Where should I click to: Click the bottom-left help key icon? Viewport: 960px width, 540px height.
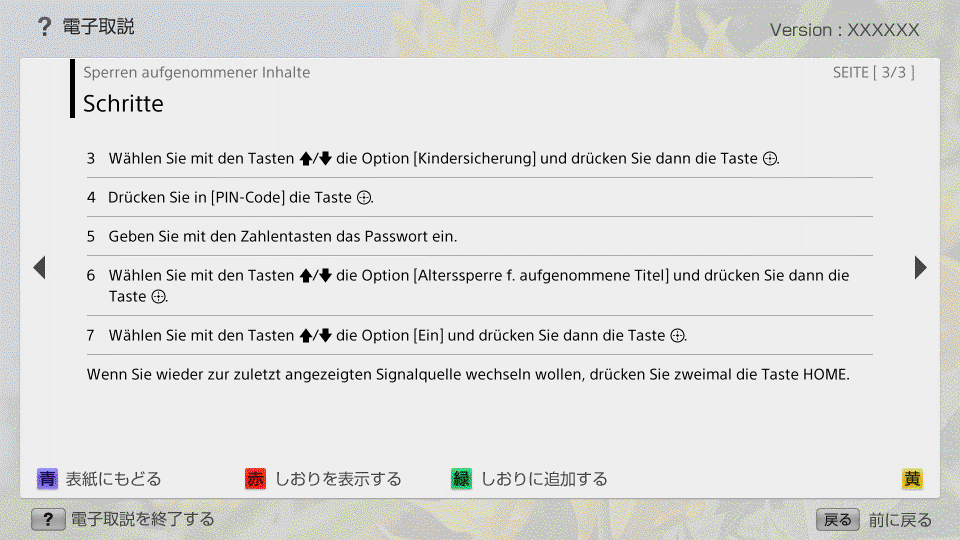point(48,519)
